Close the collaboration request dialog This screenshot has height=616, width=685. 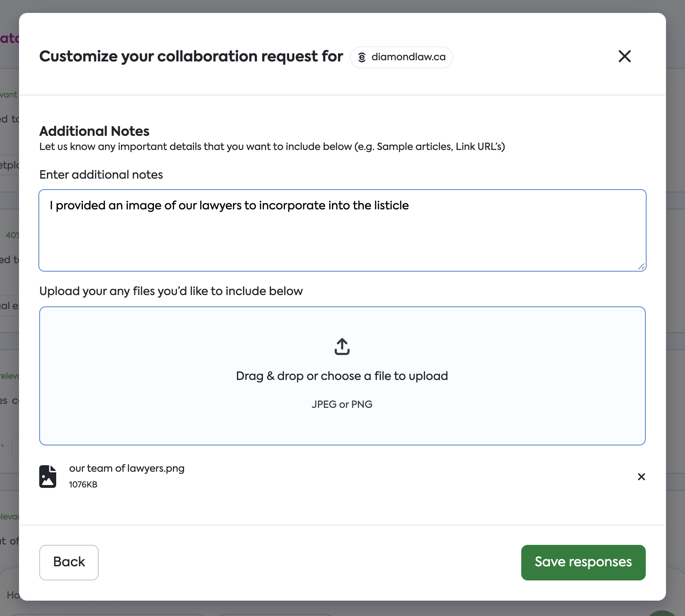coord(624,56)
